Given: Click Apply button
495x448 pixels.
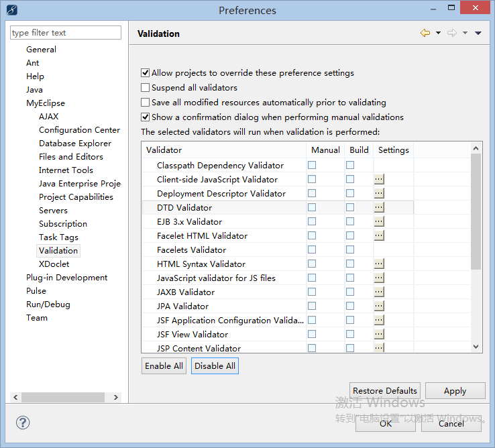Looking at the screenshot, I should click(x=455, y=391).
